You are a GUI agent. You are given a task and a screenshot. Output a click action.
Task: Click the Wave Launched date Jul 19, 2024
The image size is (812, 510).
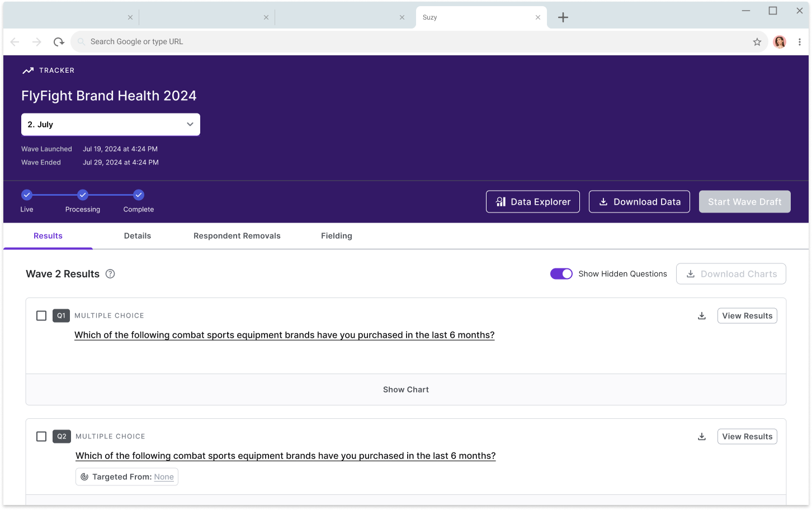(x=120, y=149)
